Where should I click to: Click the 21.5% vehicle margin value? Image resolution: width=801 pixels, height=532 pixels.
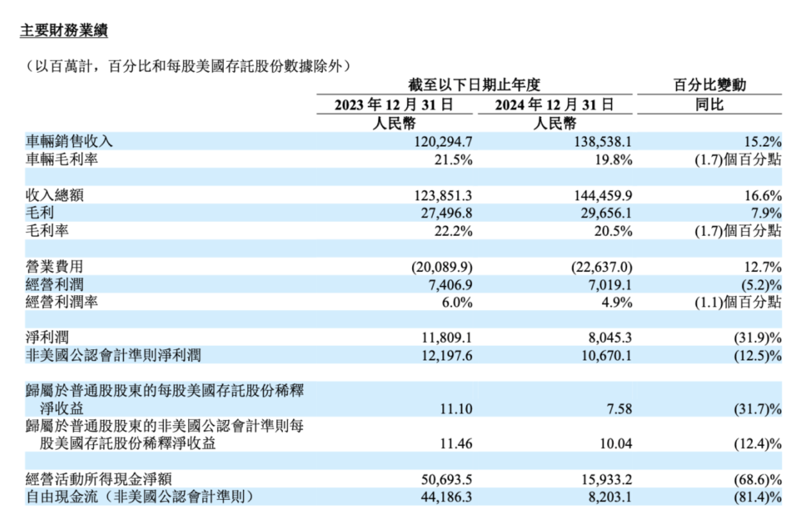[x=453, y=159]
